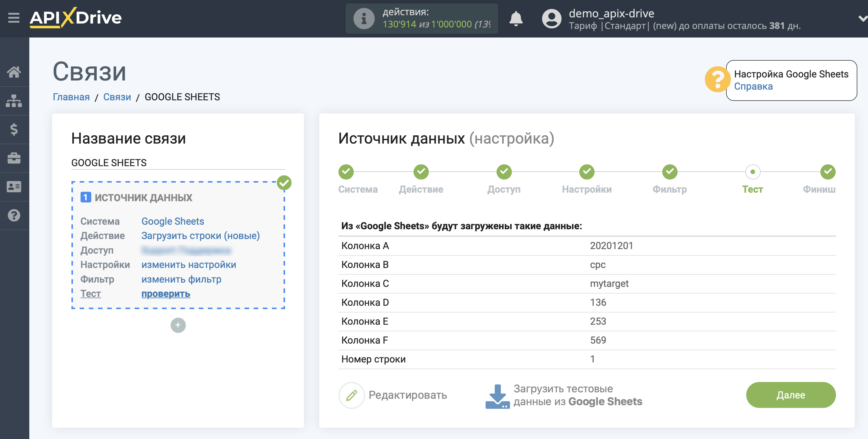Screen dimensions: 868x439
Task: Expand the account dropdown chevron
Action: click(863, 19)
